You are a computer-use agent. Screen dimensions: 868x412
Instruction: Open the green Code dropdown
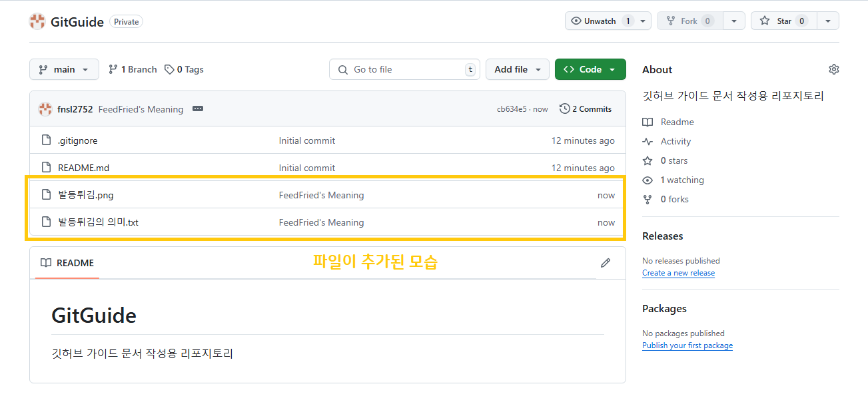(590, 69)
